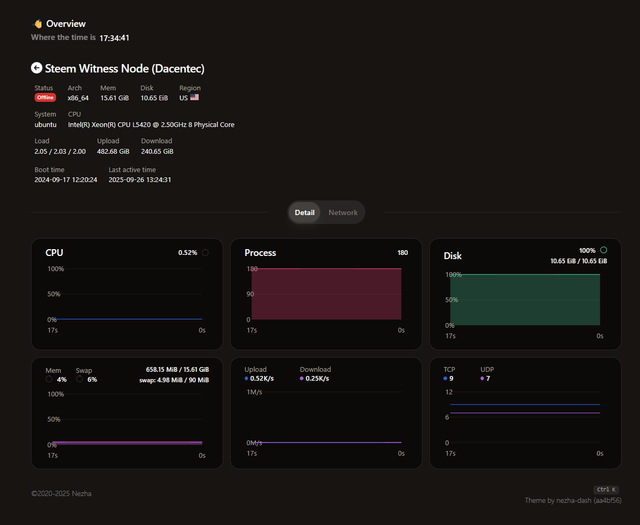Screen dimensions: 640x525
Task: Switch to the Network tab
Action: [x=343, y=212]
